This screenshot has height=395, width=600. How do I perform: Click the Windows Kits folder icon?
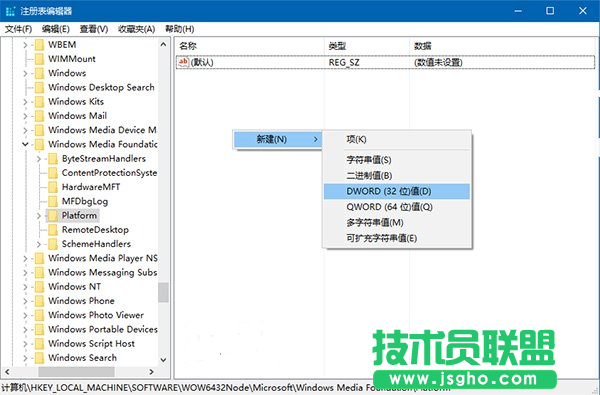point(39,102)
